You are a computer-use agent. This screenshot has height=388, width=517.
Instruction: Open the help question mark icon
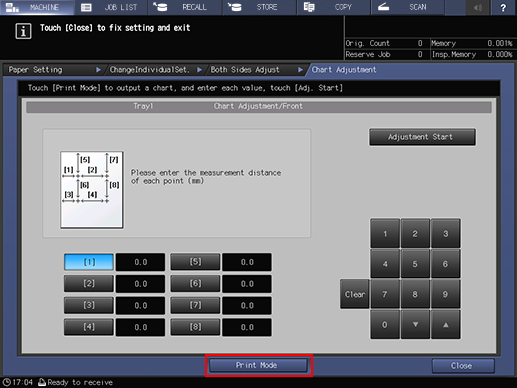tap(504, 7)
